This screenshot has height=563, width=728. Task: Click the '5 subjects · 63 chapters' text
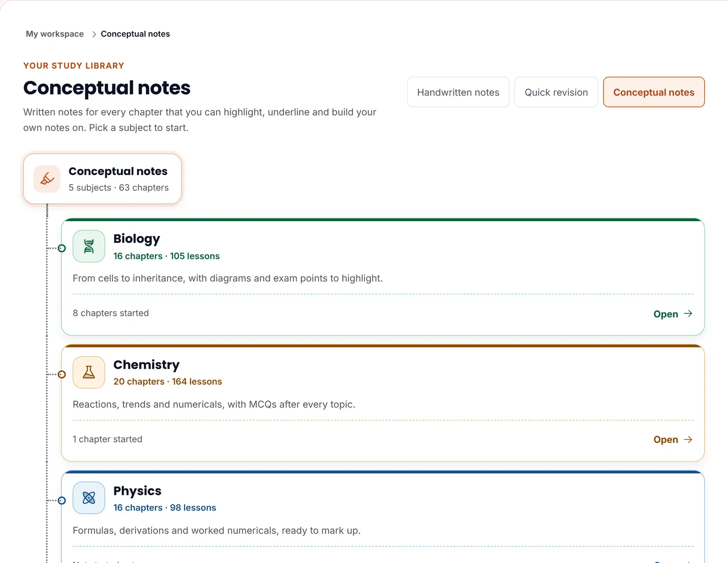click(x=119, y=188)
